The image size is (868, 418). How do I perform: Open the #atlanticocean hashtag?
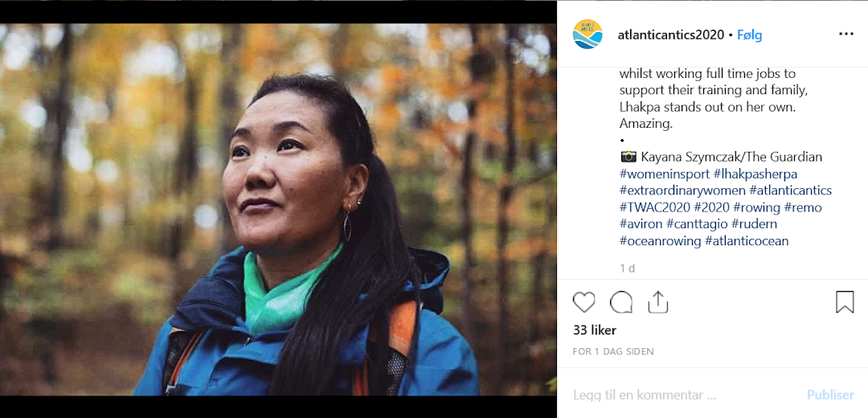click(x=747, y=241)
